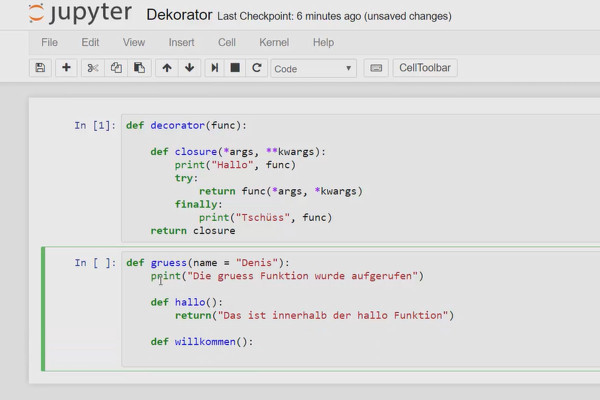Rename the notebook title Dekorator

tap(179, 15)
